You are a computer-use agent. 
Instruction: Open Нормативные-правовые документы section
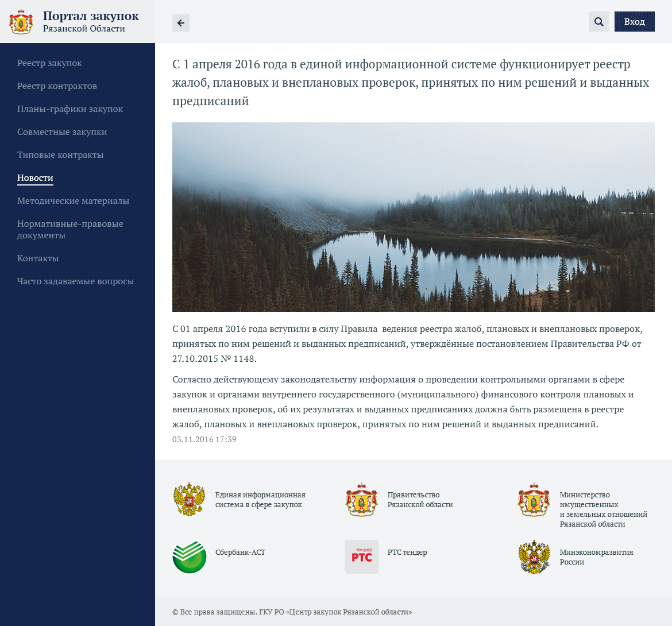(x=70, y=230)
